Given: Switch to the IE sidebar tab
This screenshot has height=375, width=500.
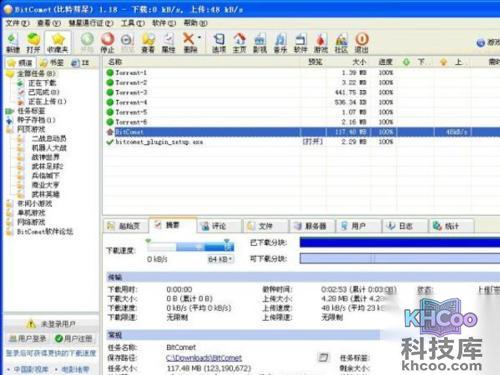Looking at the screenshot, I should [81, 63].
